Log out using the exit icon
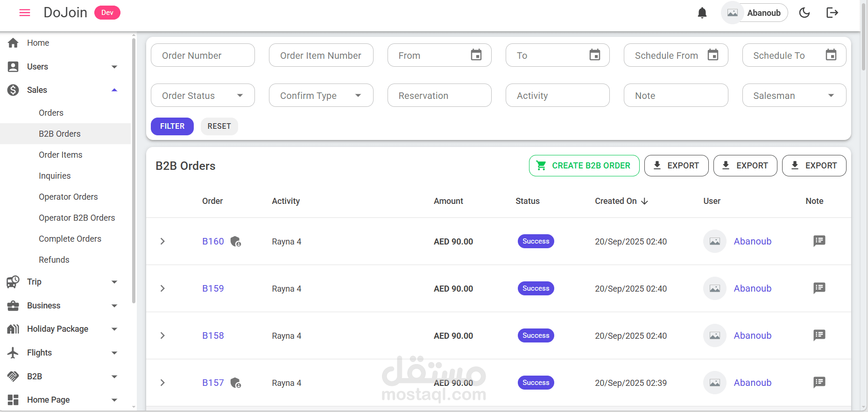This screenshot has height=412, width=868. pos(832,13)
